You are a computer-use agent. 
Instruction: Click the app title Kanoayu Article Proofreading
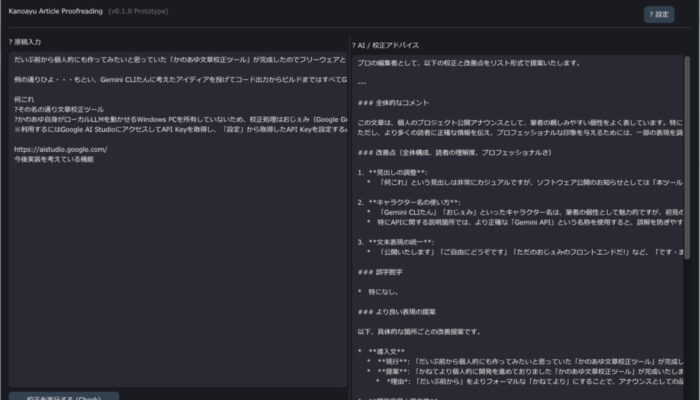pyautogui.click(x=55, y=11)
